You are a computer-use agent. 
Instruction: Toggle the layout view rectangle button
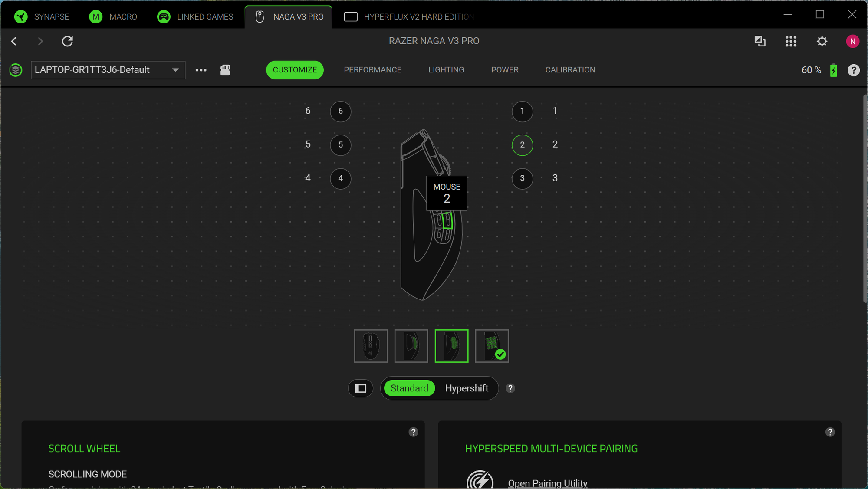click(361, 388)
